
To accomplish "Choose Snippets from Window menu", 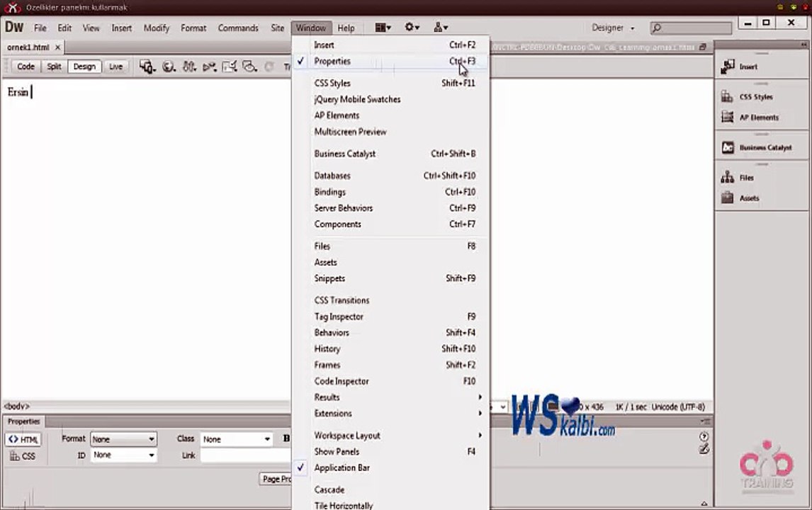I will point(391,278).
